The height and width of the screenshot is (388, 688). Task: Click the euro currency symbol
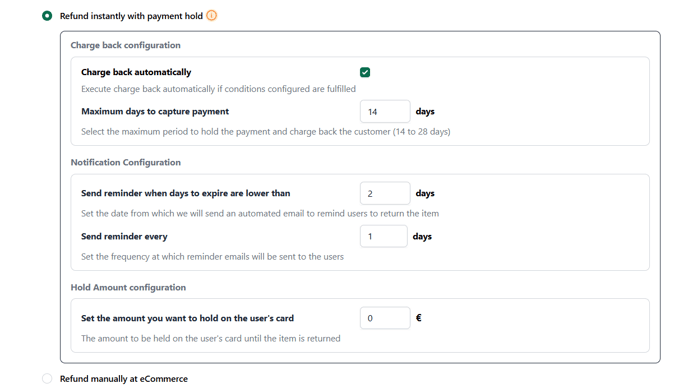[x=419, y=318]
